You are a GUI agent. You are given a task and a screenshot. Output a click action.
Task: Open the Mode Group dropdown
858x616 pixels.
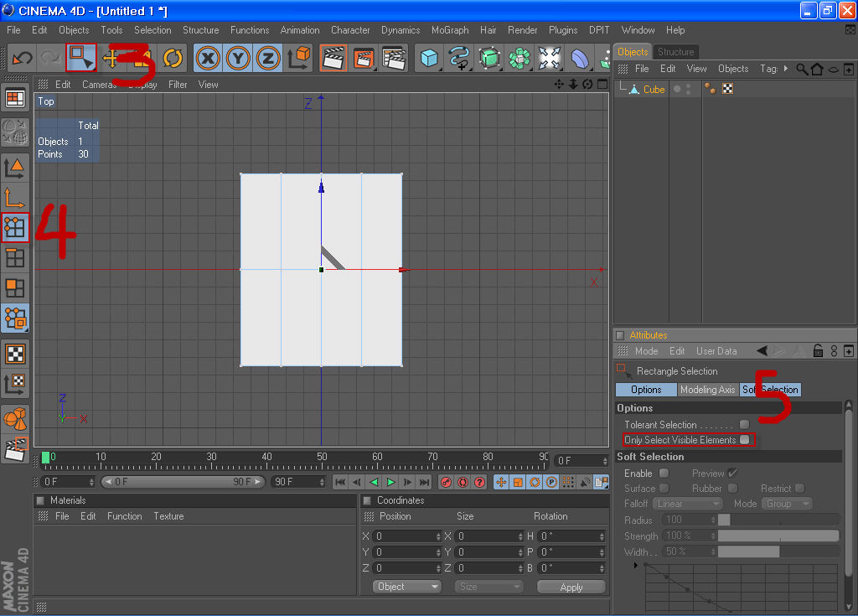point(787,503)
